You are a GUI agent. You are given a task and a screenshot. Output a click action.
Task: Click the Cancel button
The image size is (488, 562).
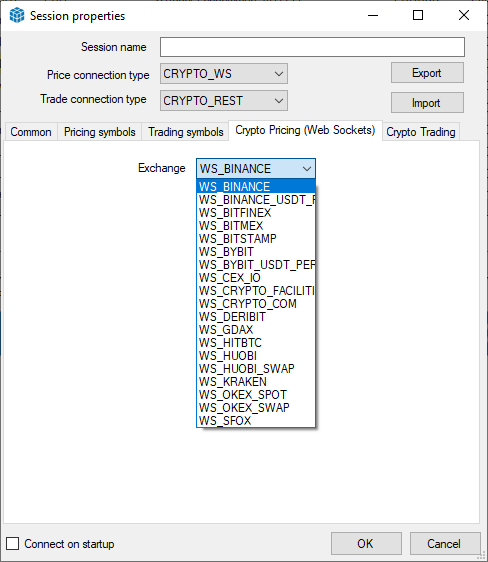445,543
